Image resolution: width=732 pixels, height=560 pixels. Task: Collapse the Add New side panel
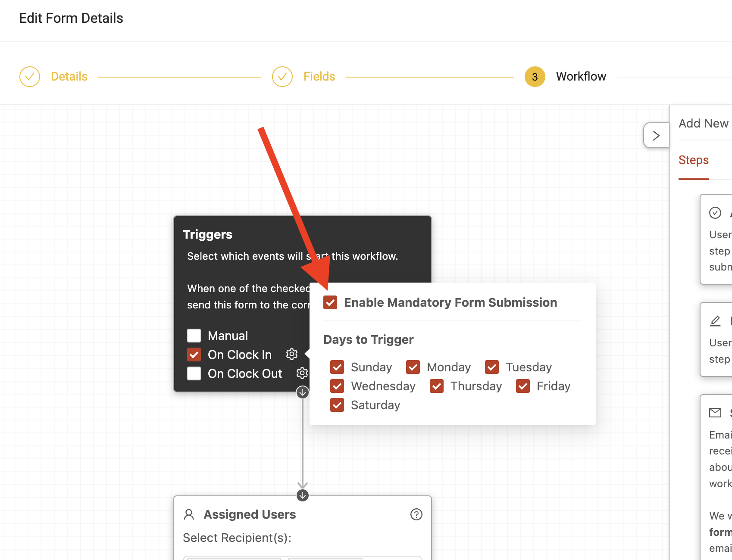pyautogui.click(x=656, y=136)
